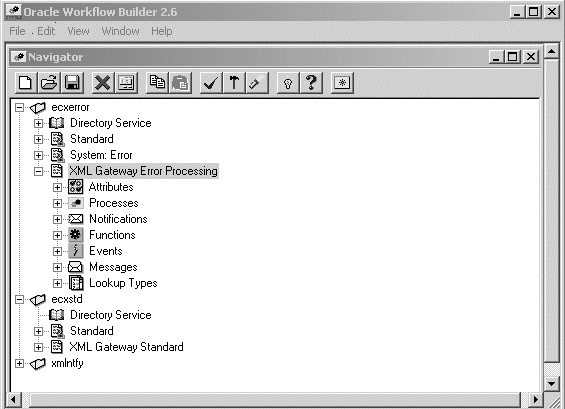This screenshot has height=409, width=565.
Task: Click the Notifications envelope icon
Action: click(76, 219)
